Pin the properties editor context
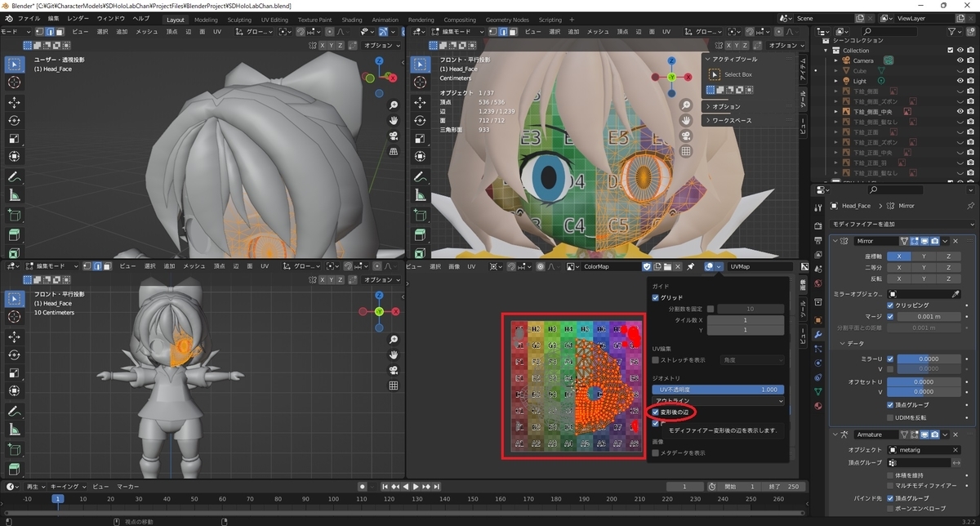 click(x=970, y=206)
